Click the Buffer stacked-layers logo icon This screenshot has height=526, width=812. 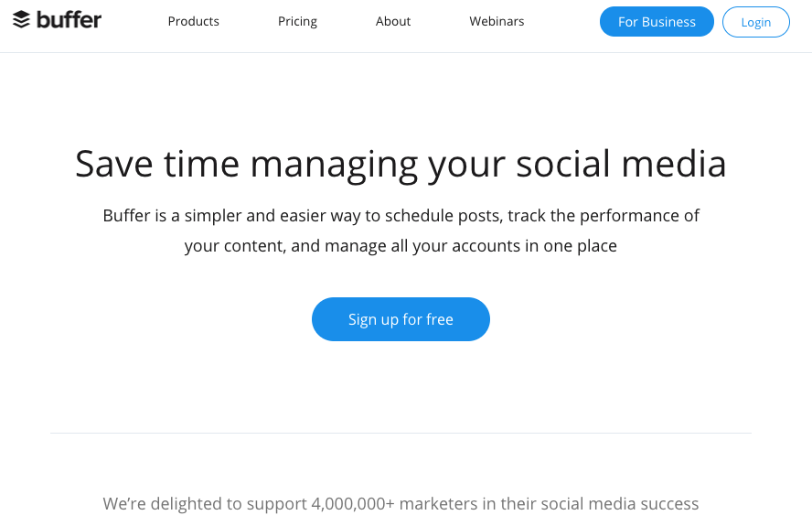tap(21, 20)
